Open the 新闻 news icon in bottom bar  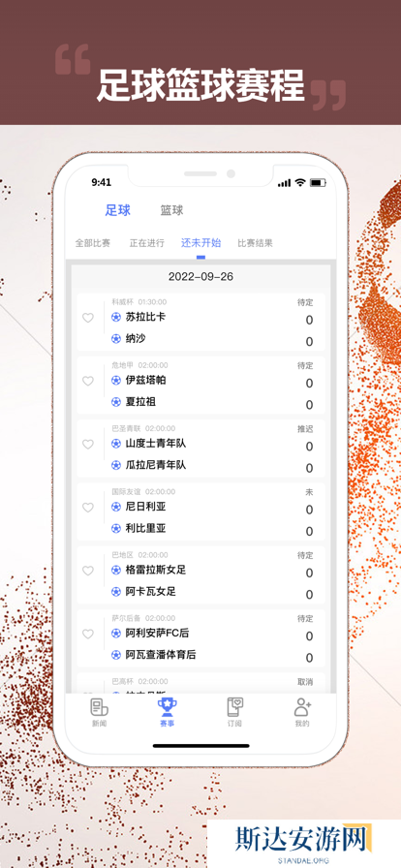[99, 707]
